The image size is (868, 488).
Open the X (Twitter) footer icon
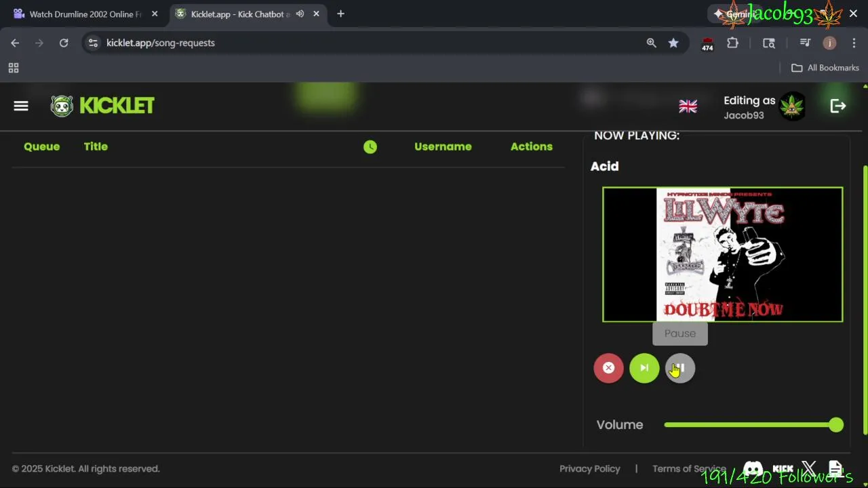coord(809,469)
